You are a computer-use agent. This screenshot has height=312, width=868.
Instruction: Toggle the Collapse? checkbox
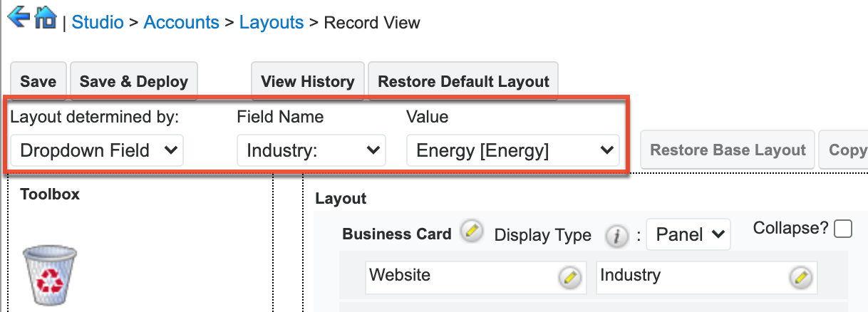[x=843, y=229]
